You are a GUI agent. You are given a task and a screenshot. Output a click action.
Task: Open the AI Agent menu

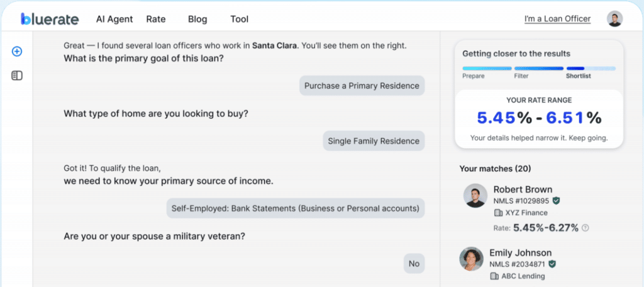[114, 19]
